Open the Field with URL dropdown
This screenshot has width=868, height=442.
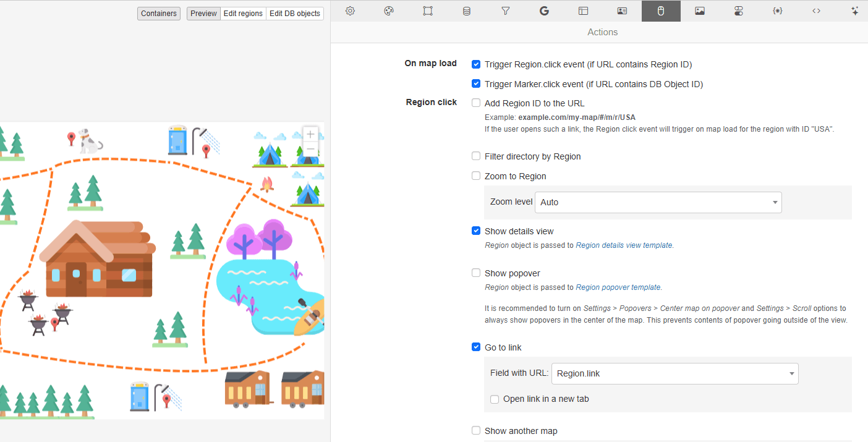coord(674,373)
